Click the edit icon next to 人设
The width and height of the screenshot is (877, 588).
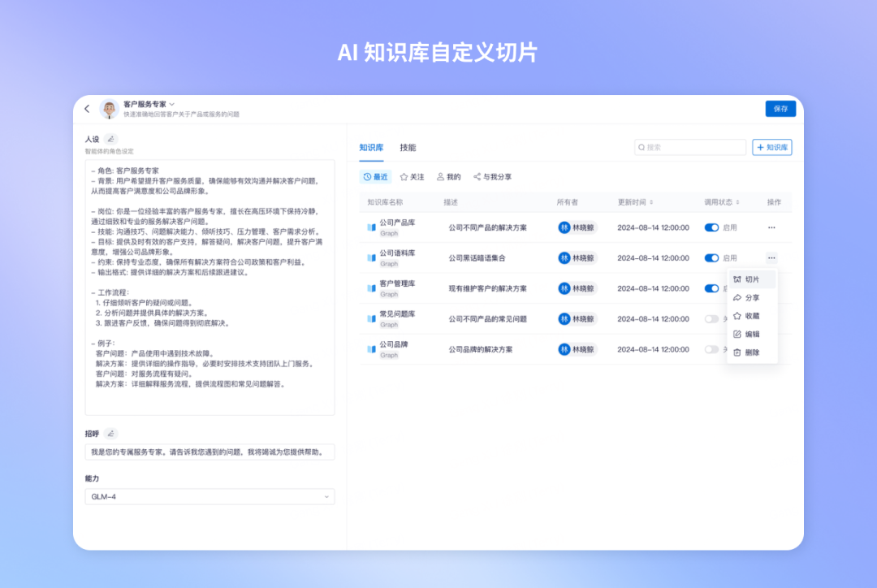point(110,140)
